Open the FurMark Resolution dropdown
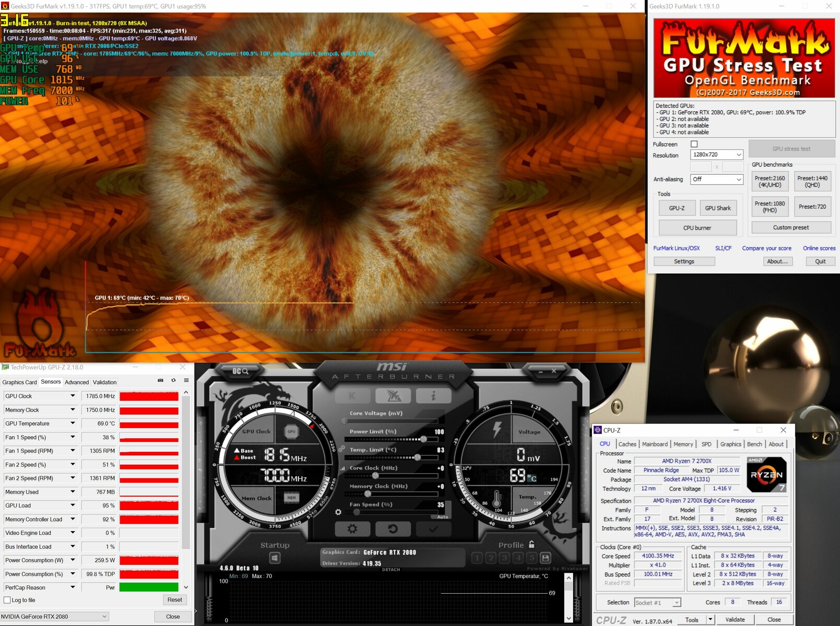This screenshot has height=626, width=840. [716, 155]
